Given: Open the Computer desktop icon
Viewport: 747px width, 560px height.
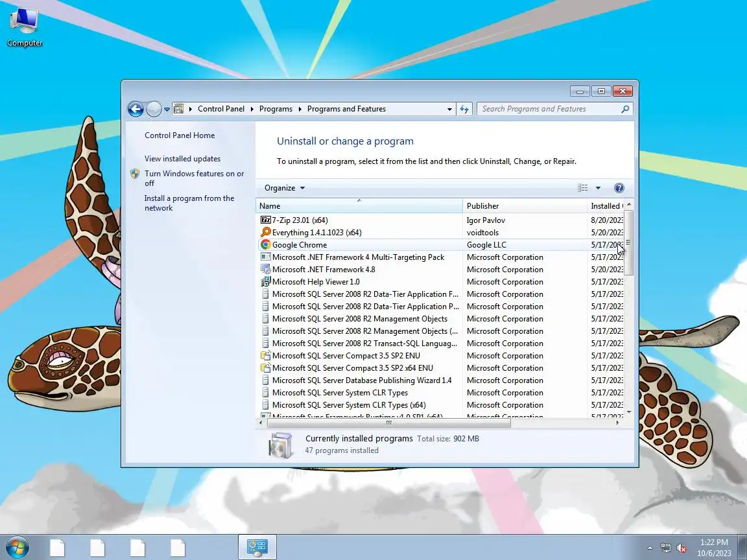Looking at the screenshot, I should pos(24,27).
